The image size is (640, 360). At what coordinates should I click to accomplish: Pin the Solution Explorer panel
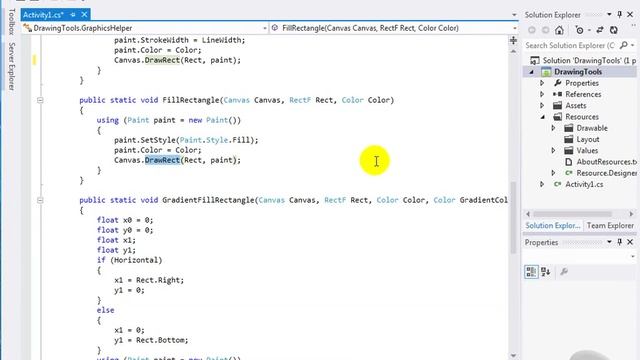click(620, 15)
